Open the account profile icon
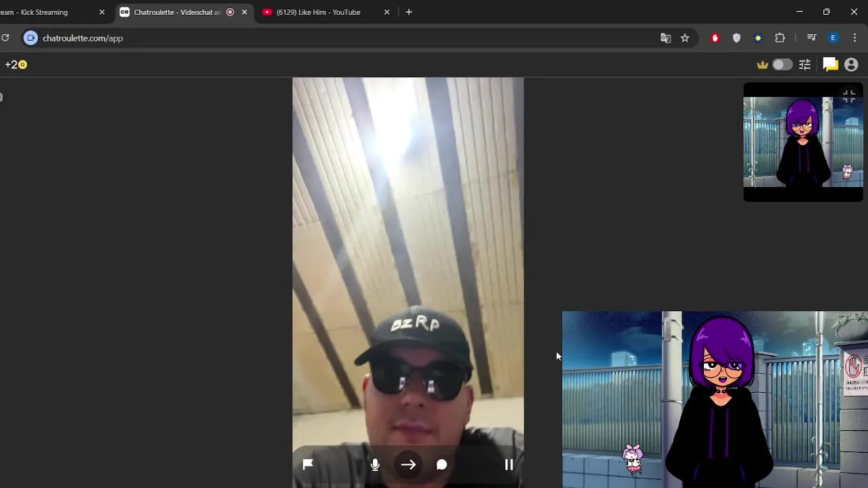This screenshot has height=488, width=868. pos(851,65)
